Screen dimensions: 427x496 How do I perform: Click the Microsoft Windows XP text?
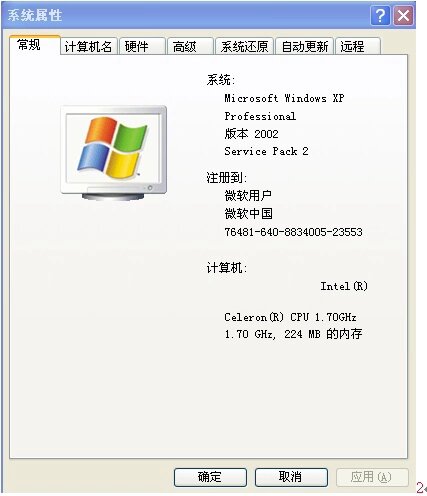(284, 98)
